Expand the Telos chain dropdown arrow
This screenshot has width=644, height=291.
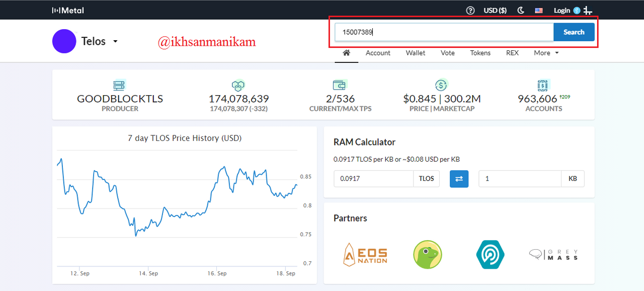(115, 41)
